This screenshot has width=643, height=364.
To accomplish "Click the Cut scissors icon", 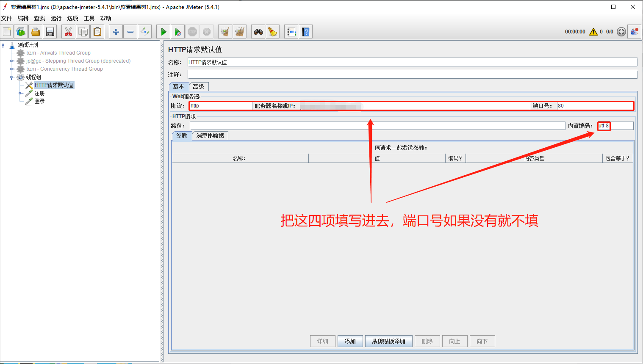I will click(68, 32).
